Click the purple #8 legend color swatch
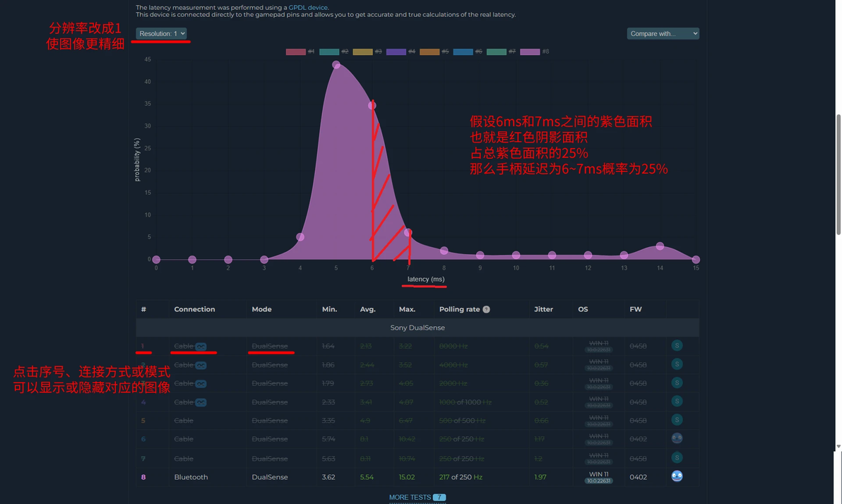The height and width of the screenshot is (504, 842). click(x=530, y=52)
